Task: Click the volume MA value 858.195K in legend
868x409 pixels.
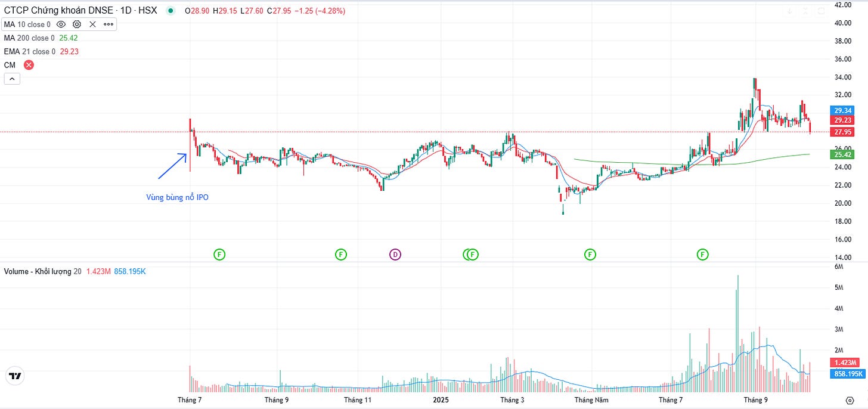Action: pyautogui.click(x=130, y=271)
